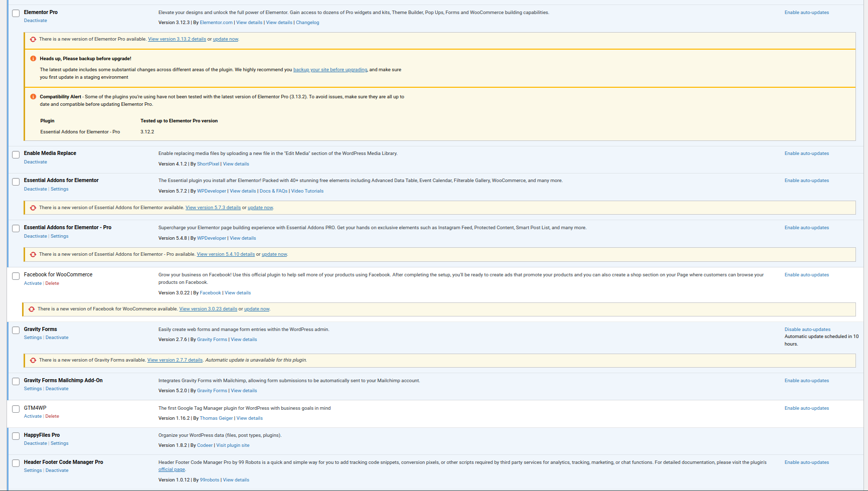This screenshot has height=491, width=868.
Task: Click the update icon in Elementor Pro notice
Action: point(33,39)
